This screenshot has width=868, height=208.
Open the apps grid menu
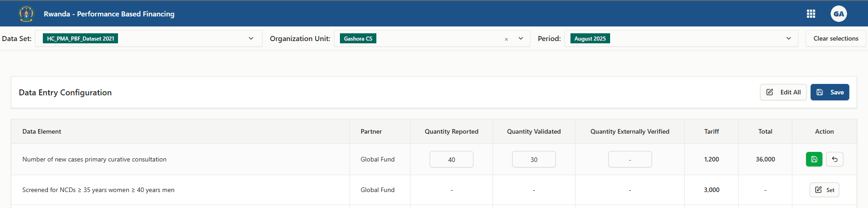pyautogui.click(x=811, y=14)
